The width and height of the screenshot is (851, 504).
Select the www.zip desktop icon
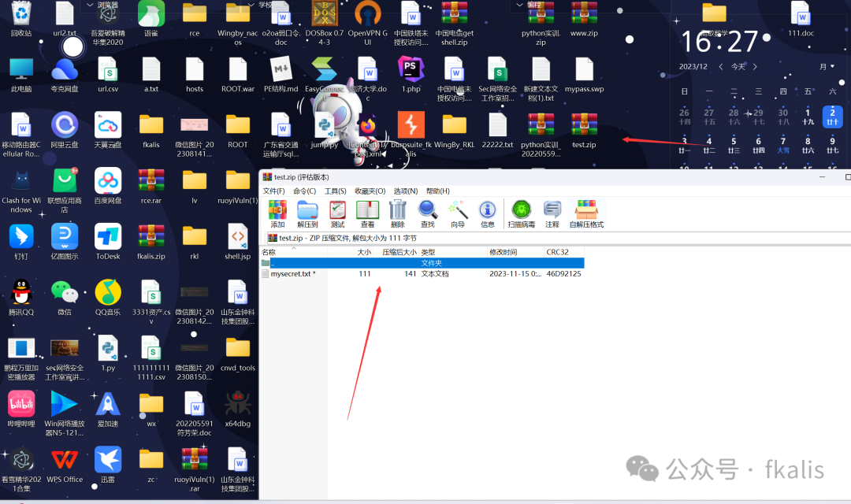(x=584, y=19)
